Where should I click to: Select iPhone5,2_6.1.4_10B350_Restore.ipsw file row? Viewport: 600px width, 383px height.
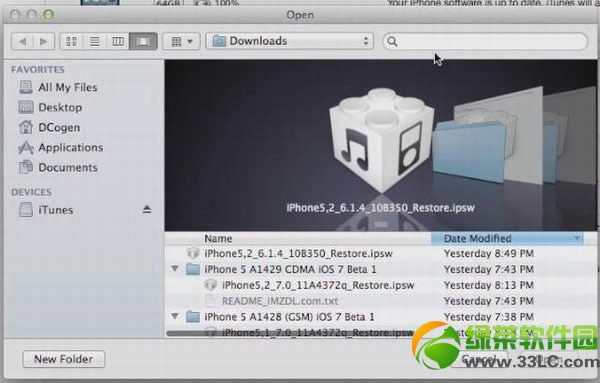pos(381,253)
